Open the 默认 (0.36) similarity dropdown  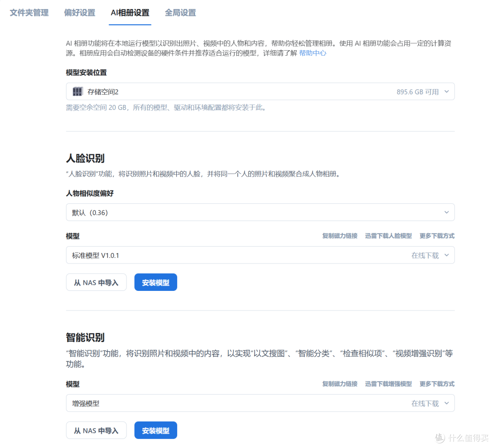(260, 212)
